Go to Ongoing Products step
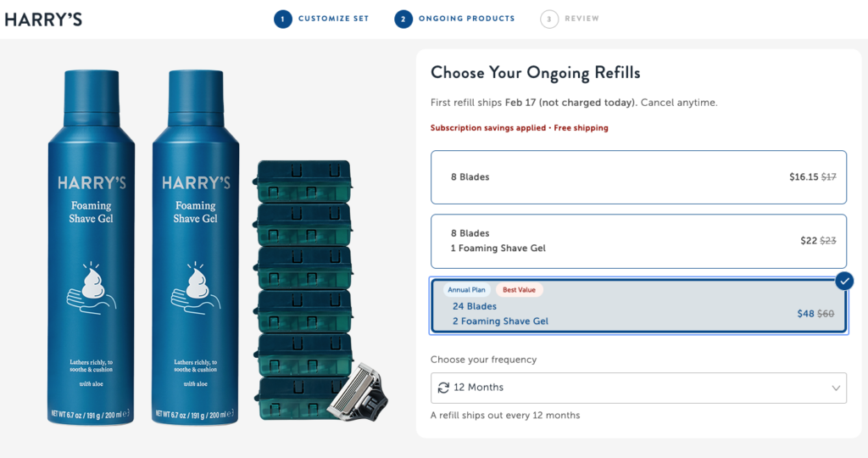This screenshot has width=868, height=458. (466, 19)
